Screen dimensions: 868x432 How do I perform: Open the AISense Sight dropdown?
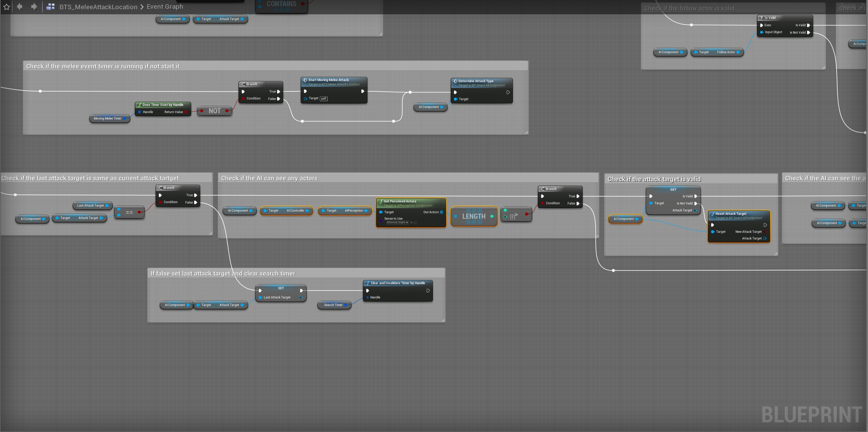click(x=397, y=223)
